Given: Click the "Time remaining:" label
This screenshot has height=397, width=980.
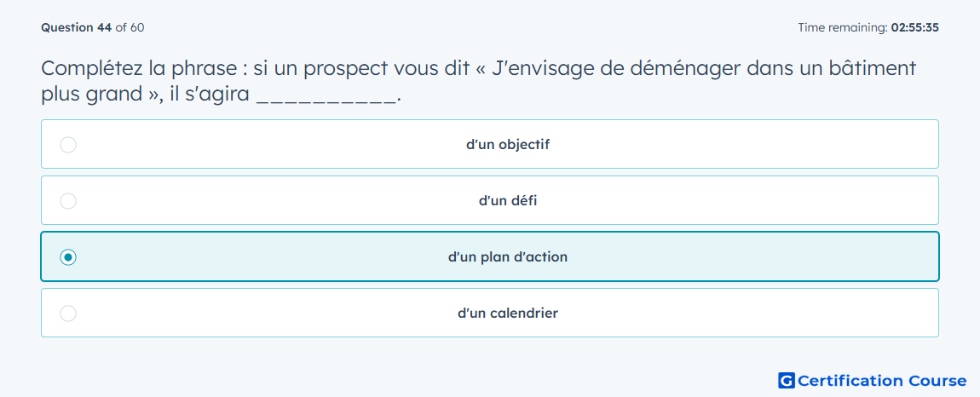Looking at the screenshot, I should (x=843, y=27).
